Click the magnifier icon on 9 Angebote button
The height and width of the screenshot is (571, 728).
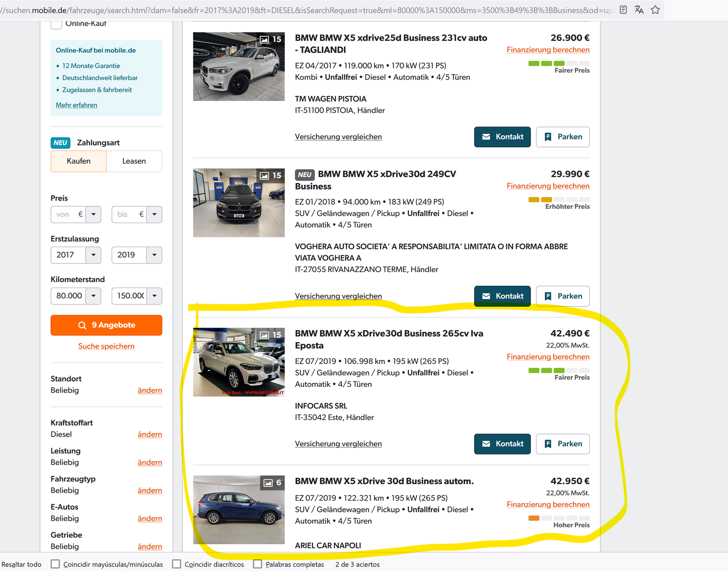coord(82,325)
